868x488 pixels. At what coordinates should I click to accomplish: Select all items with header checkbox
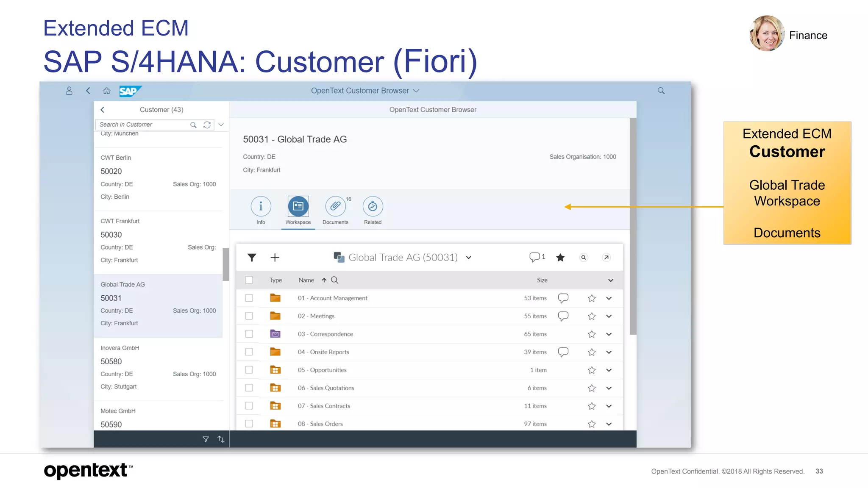tap(249, 280)
